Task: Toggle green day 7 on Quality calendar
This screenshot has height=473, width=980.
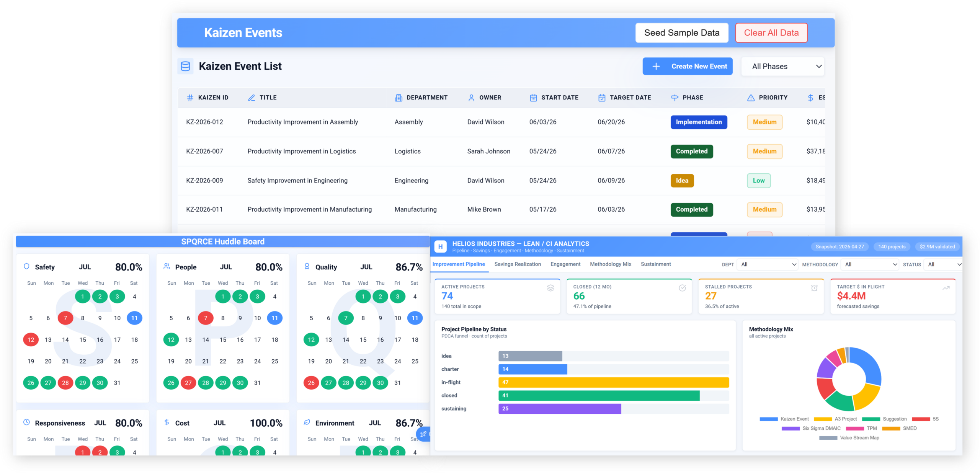Action: pyautogui.click(x=346, y=318)
